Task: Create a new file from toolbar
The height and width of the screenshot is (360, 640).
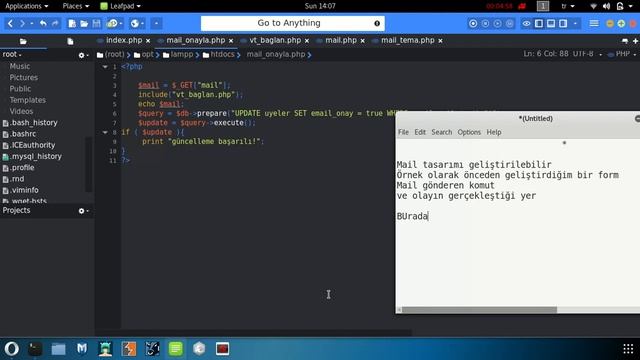Action: [x=72, y=24]
